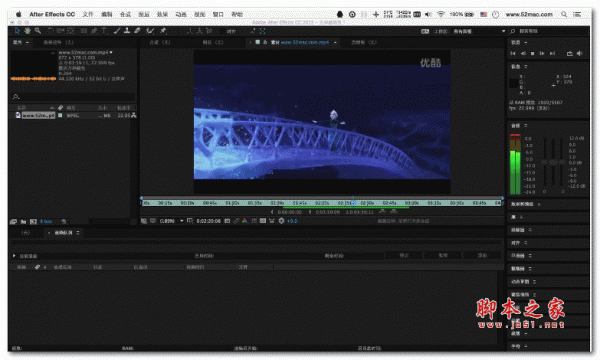Select the Rectangle shape tool
The height and width of the screenshot is (360, 600).
click(83, 31)
